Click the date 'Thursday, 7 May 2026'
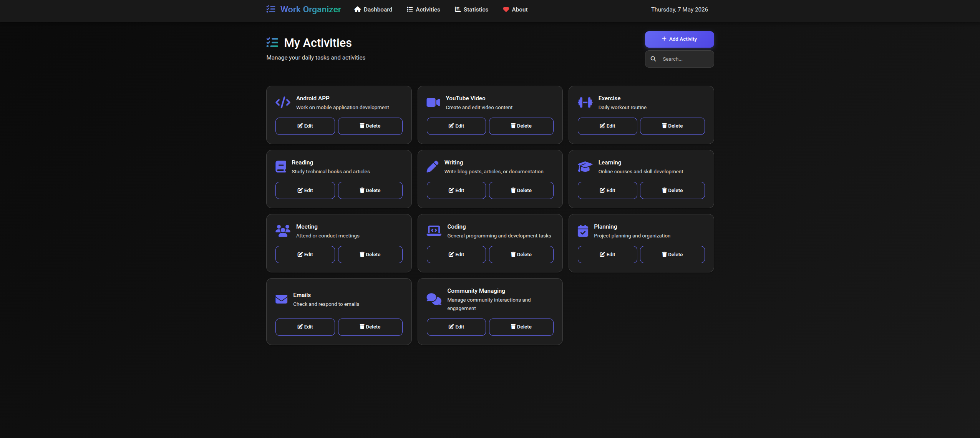The image size is (980, 438). 679,10
